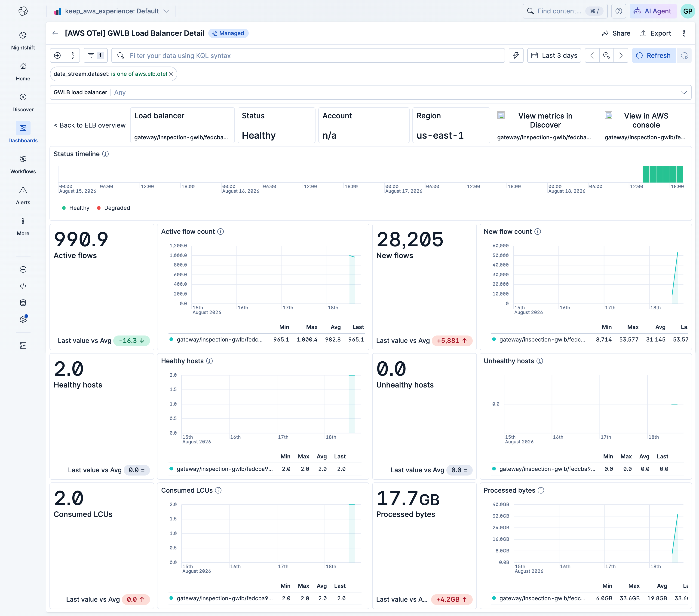Show Active flow count info icon

click(x=221, y=232)
